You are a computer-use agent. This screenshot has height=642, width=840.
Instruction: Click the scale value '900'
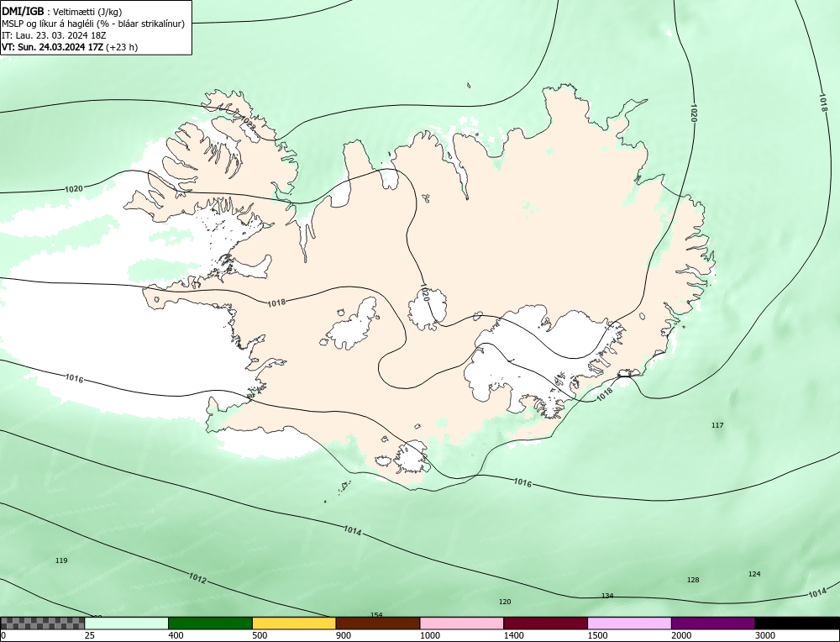click(x=344, y=635)
